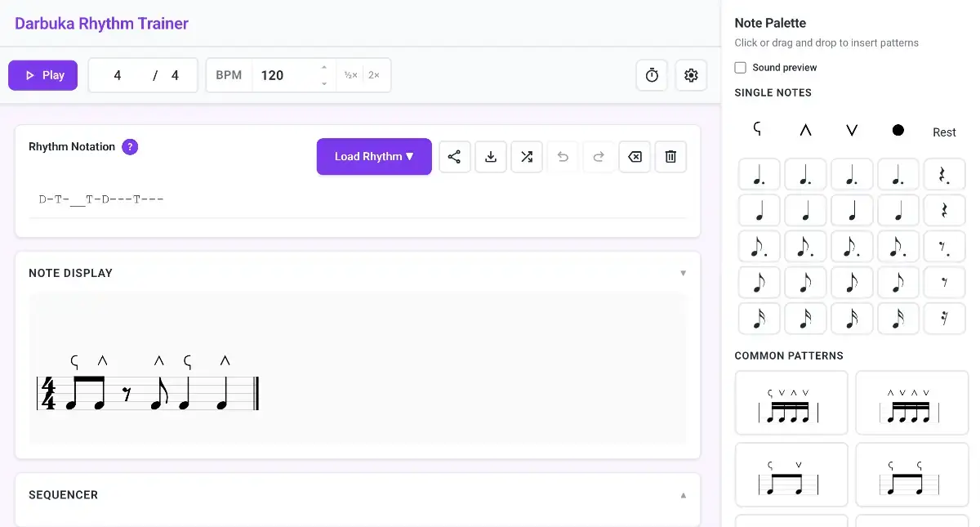Insert the Dum-Ka-Tek-Ka sixteenth pattern

pyautogui.click(x=791, y=403)
